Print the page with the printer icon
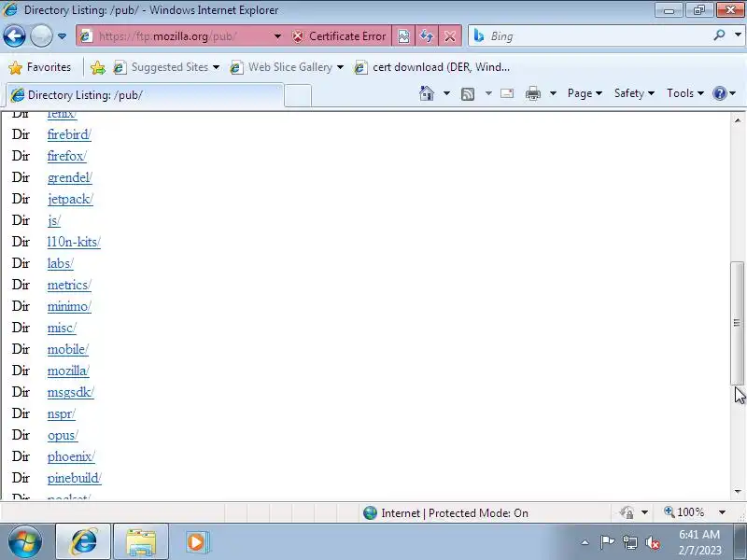747x560 pixels. (532, 93)
